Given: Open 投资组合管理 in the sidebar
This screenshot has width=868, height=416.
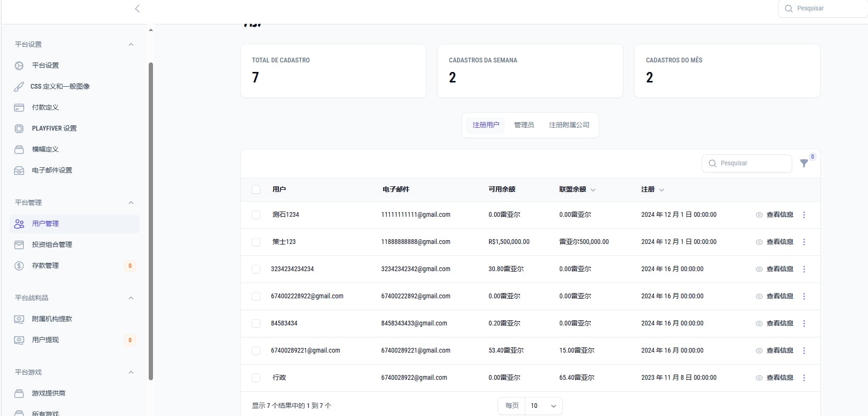Looking at the screenshot, I should point(52,244).
